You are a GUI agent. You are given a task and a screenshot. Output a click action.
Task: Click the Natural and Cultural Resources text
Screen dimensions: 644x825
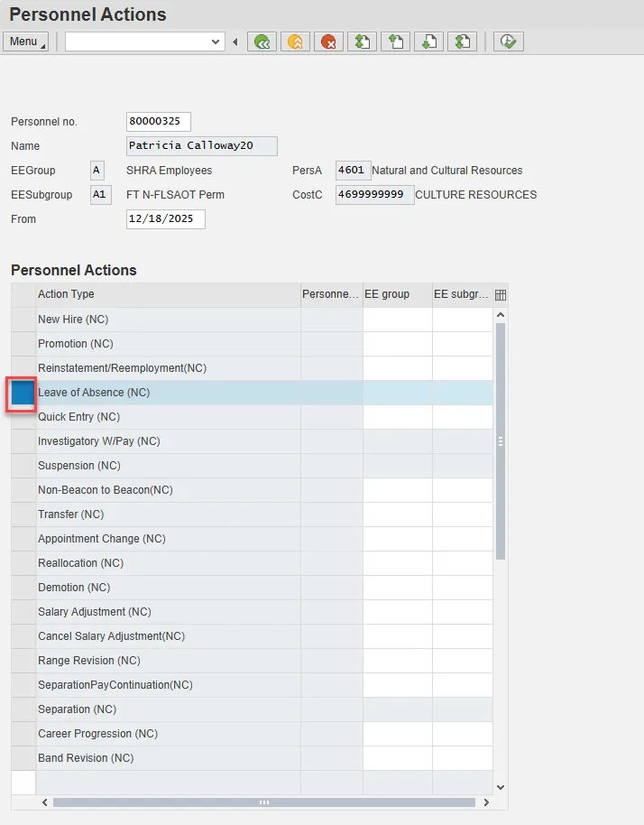(446, 171)
